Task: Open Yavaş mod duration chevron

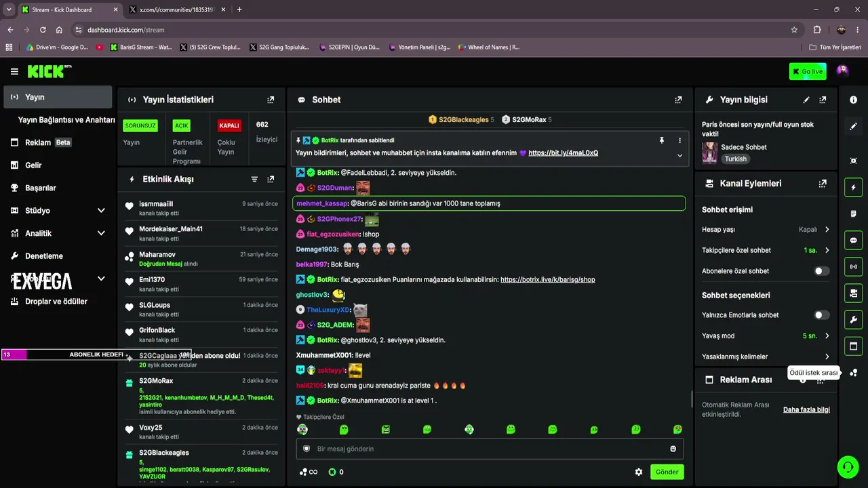Action: pyautogui.click(x=827, y=336)
